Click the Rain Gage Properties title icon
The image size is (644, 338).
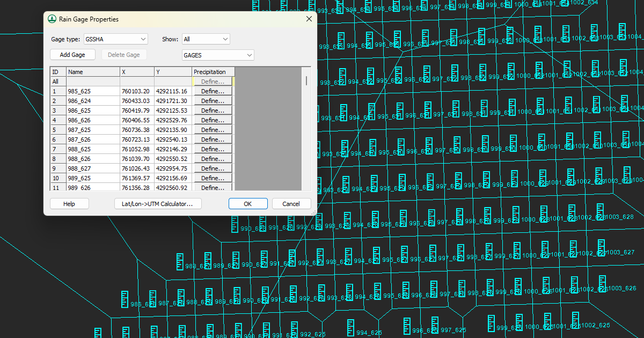click(52, 19)
